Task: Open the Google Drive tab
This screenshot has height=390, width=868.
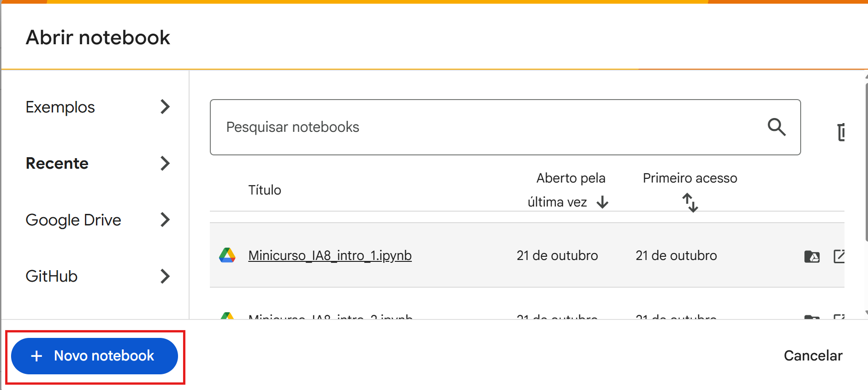Action: pos(73,220)
